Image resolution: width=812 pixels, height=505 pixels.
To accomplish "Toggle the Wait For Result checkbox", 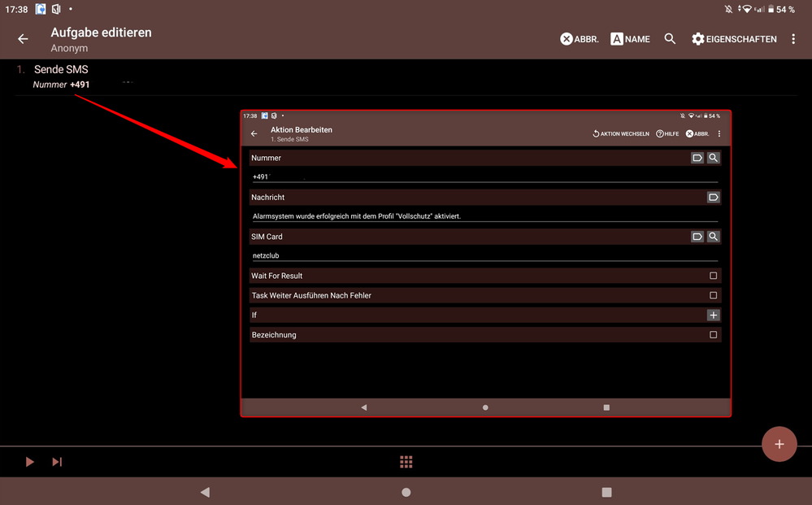I will (x=713, y=276).
